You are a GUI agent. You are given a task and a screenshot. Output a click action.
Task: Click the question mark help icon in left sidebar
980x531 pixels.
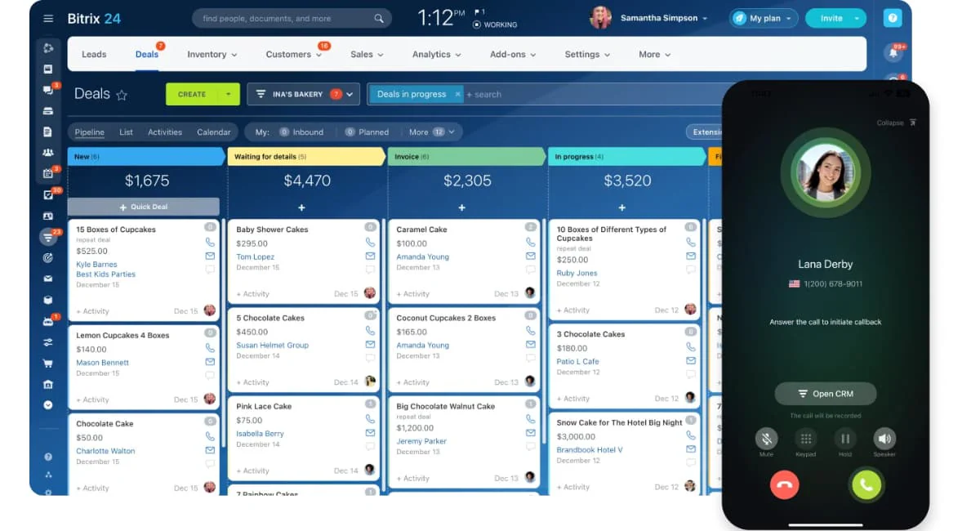coord(48,457)
